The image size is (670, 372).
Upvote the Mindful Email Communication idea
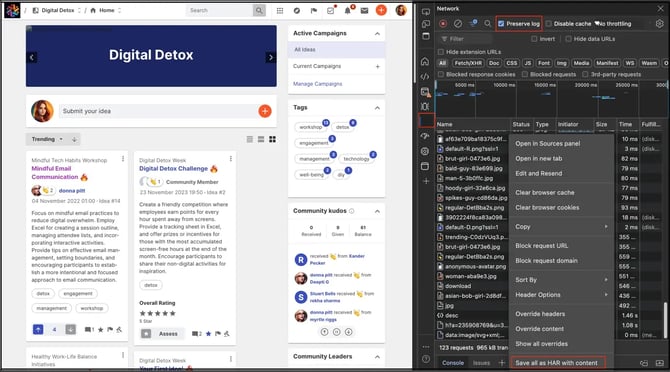tap(38, 329)
